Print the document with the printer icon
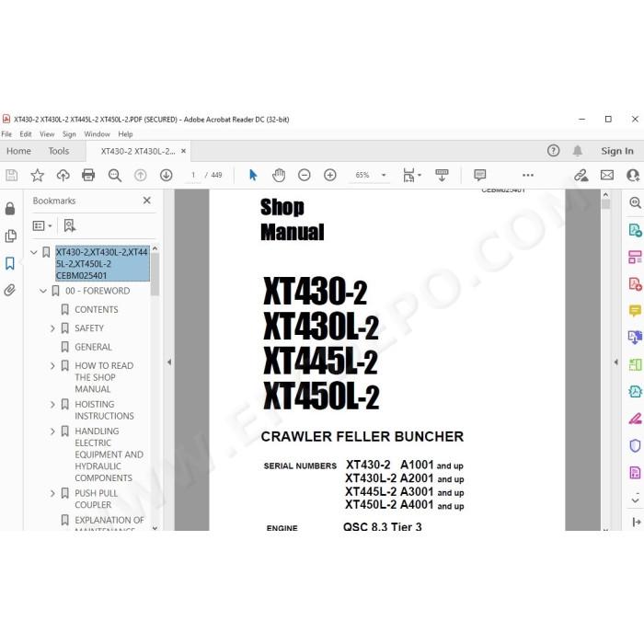 [x=88, y=176]
